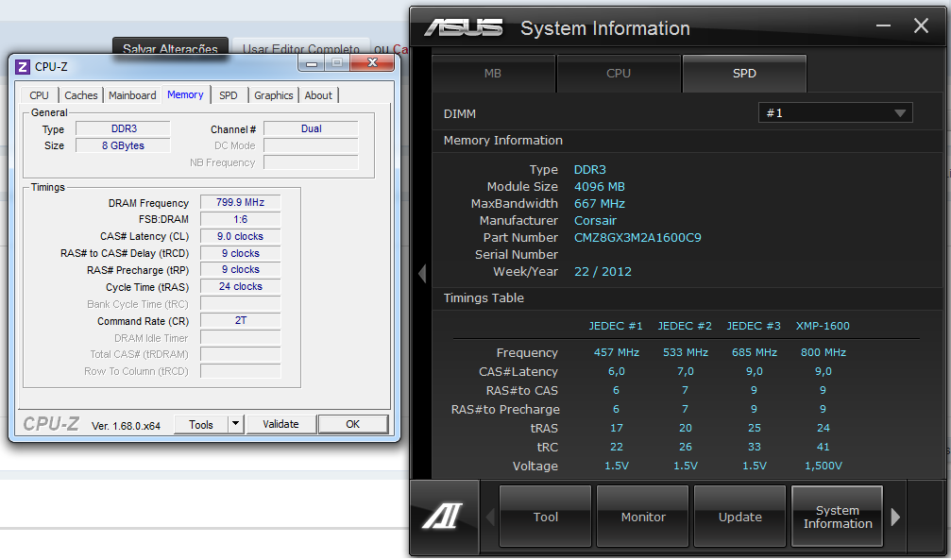Screen dimensions: 951x560
Task: Click the CPU-Z app icon in title bar
Action: (23, 67)
